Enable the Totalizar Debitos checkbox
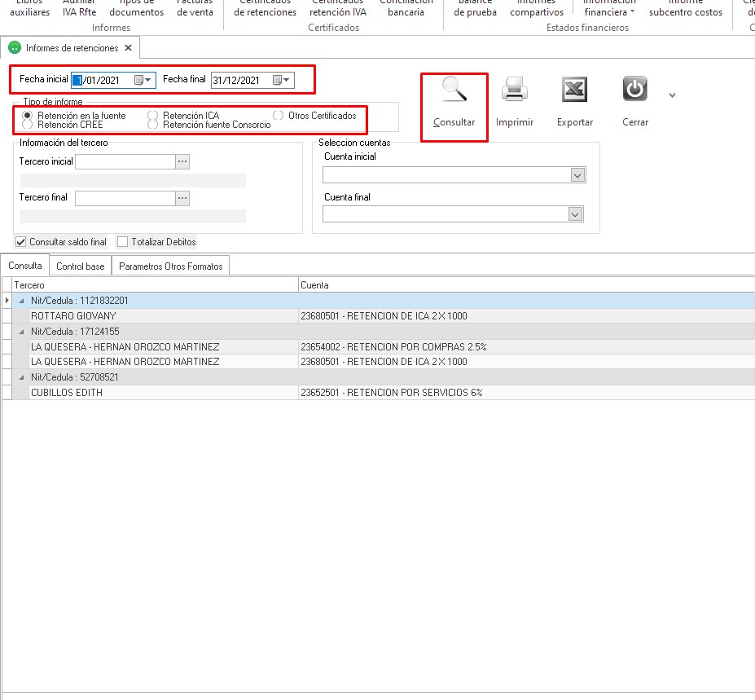755x700 pixels. [x=122, y=242]
